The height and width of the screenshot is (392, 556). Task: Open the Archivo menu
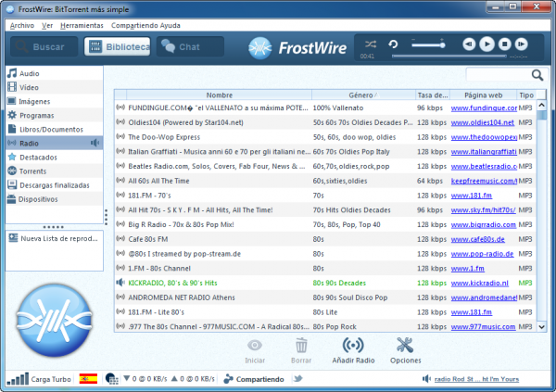tap(21, 25)
